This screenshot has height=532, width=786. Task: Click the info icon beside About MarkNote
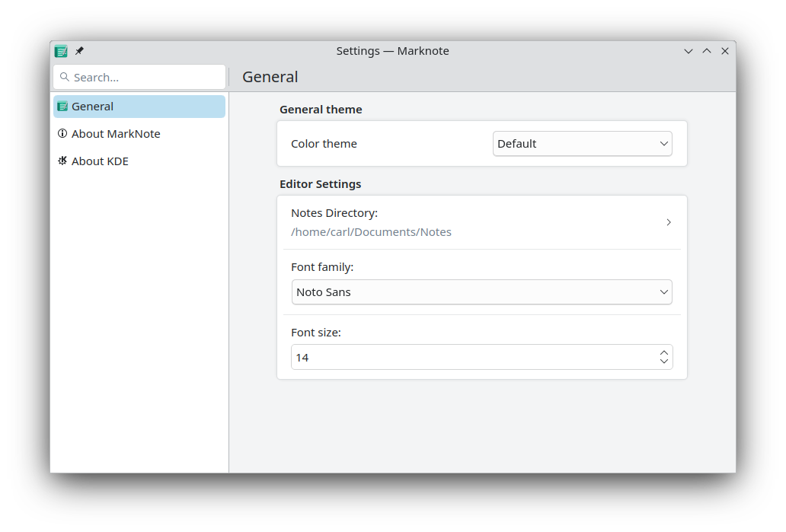click(62, 133)
